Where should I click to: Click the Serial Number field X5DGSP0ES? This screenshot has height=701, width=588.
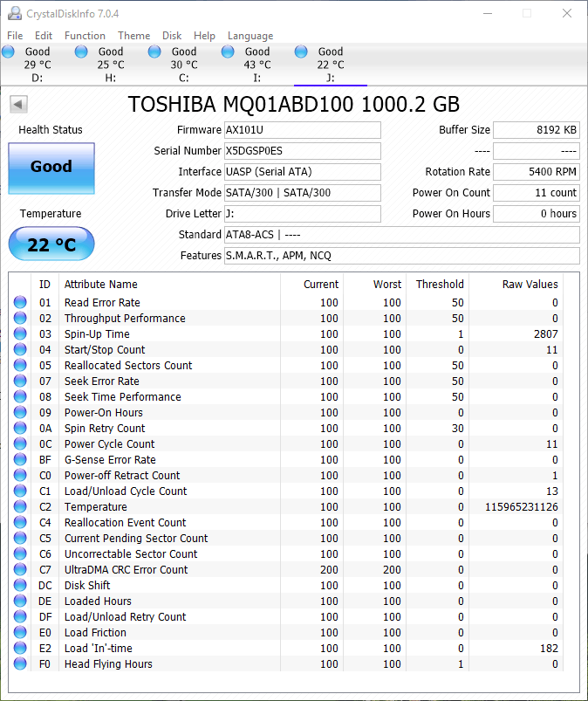point(303,151)
